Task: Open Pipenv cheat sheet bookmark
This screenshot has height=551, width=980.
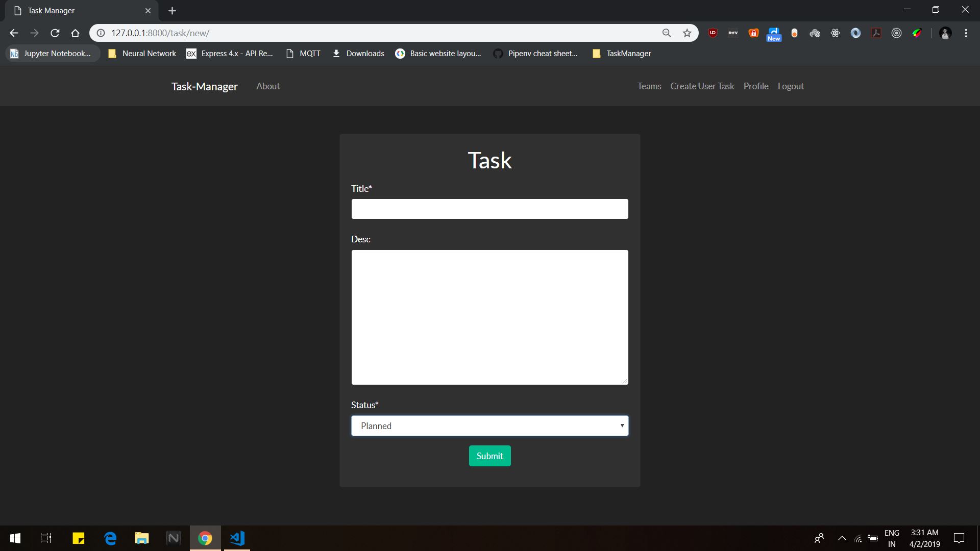Action: click(x=536, y=54)
